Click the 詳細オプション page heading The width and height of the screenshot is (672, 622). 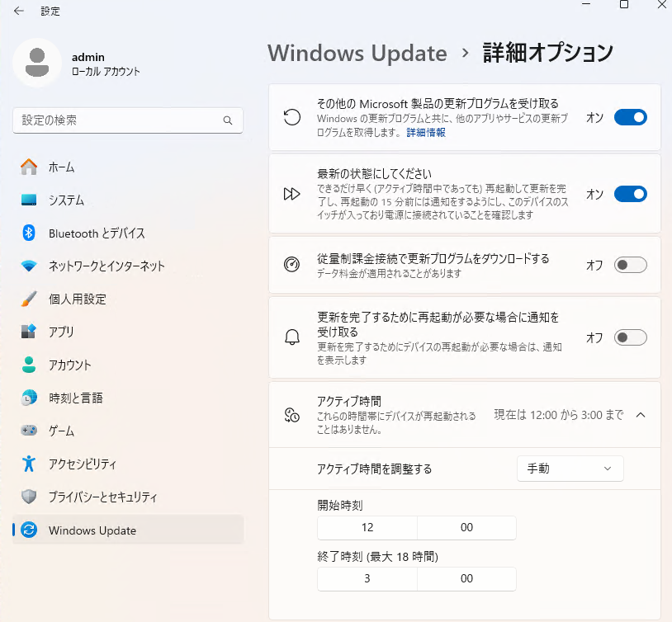point(548,53)
